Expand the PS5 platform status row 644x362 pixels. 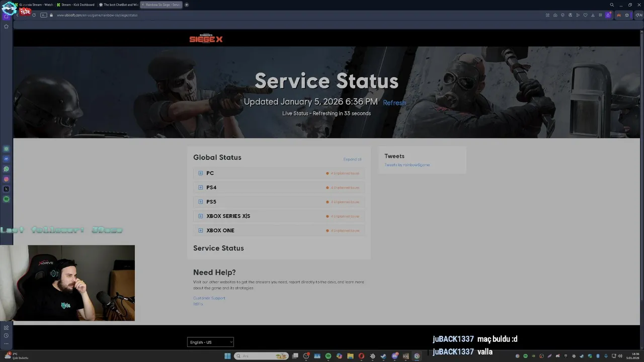click(279, 202)
